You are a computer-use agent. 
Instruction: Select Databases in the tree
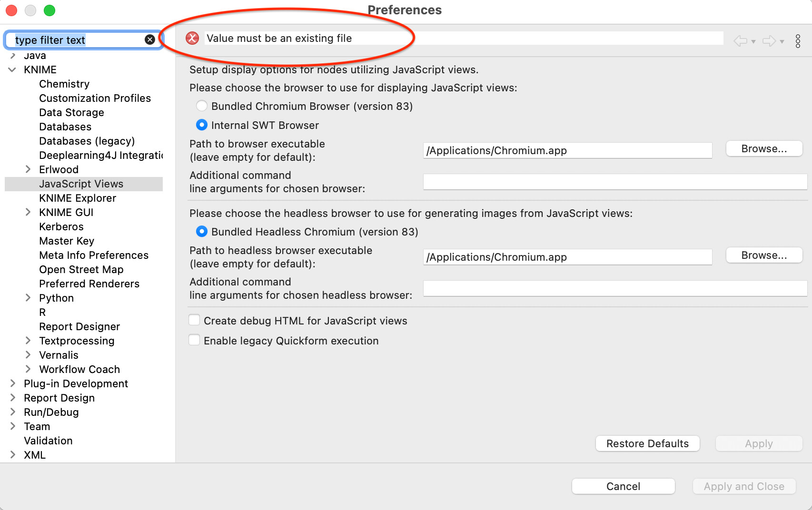(x=65, y=127)
